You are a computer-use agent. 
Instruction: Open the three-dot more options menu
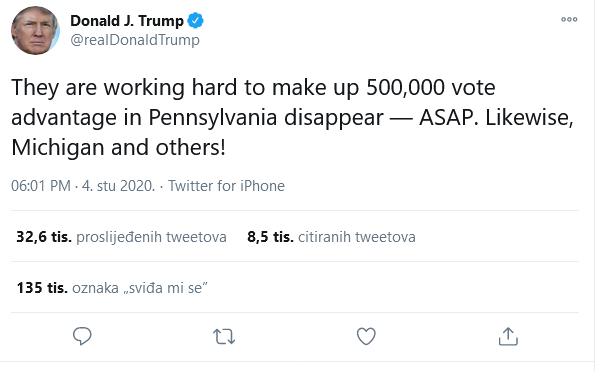click(x=569, y=19)
